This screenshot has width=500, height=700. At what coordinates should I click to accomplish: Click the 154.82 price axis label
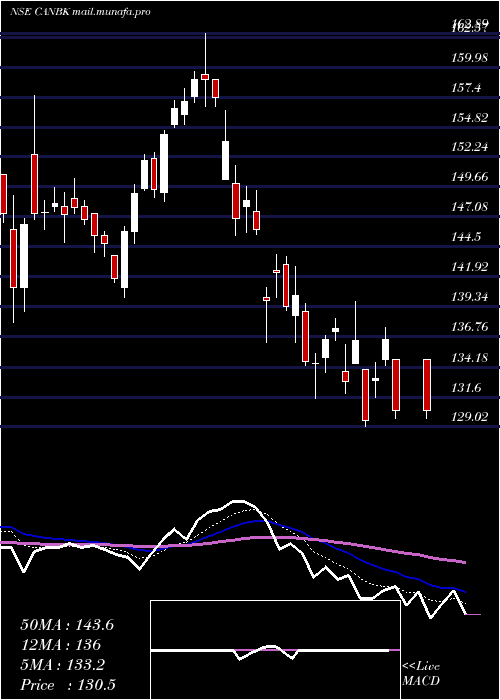click(x=469, y=117)
